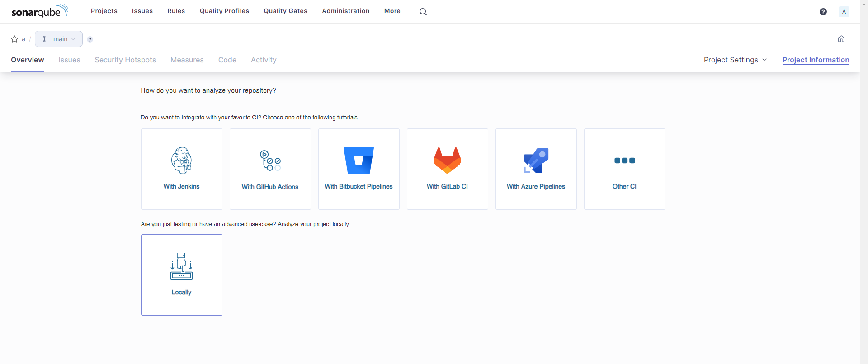Image resolution: width=868 pixels, height=364 pixels.
Task: Click the 'Do you want to integrate' CI tutorials text
Action: [x=250, y=118]
